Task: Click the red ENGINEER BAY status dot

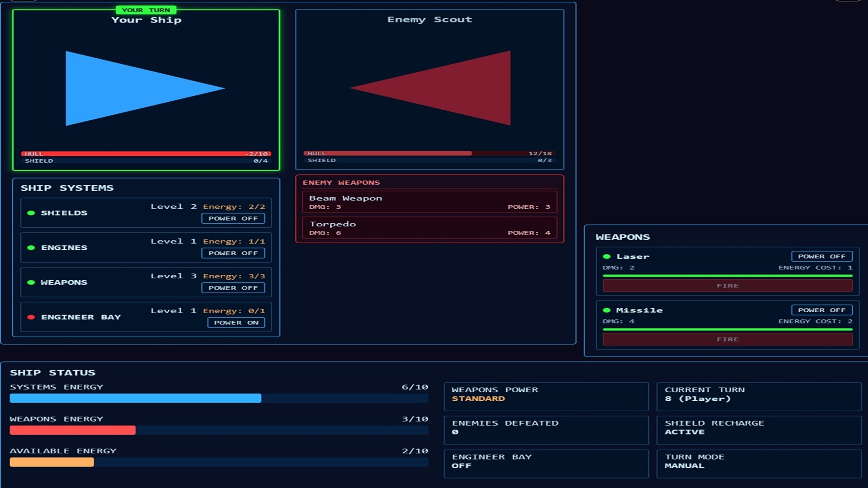Action: click(x=31, y=317)
